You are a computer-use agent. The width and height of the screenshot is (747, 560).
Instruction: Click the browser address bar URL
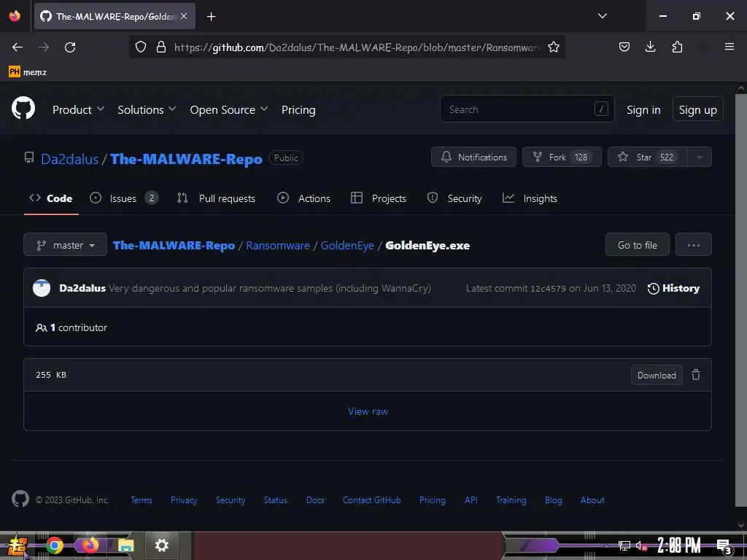[x=356, y=47]
